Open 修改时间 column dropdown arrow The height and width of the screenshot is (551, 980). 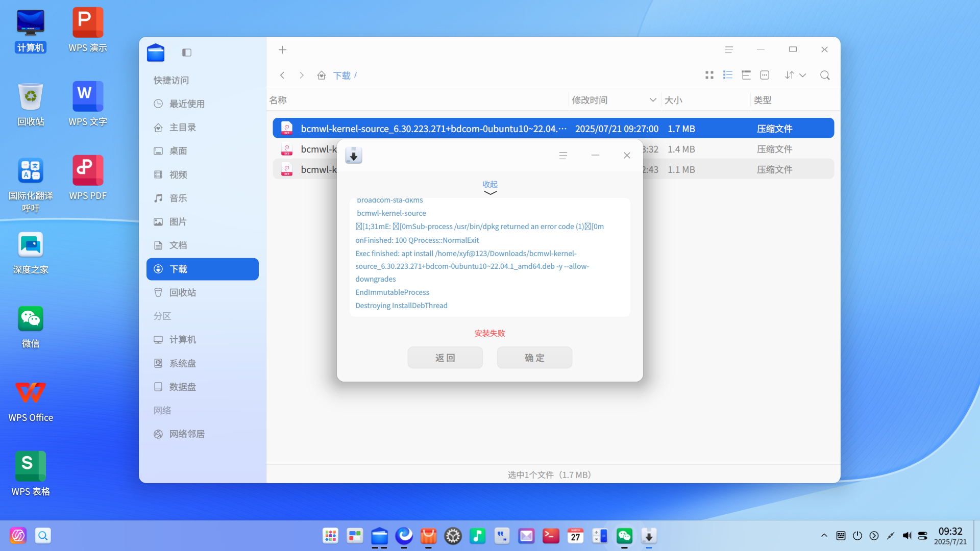click(x=652, y=100)
